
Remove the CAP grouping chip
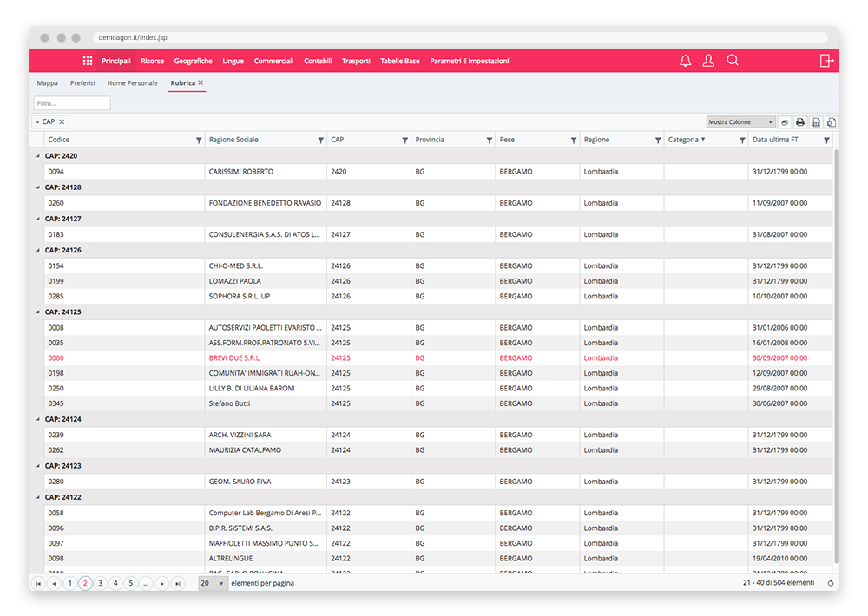(62, 121)
